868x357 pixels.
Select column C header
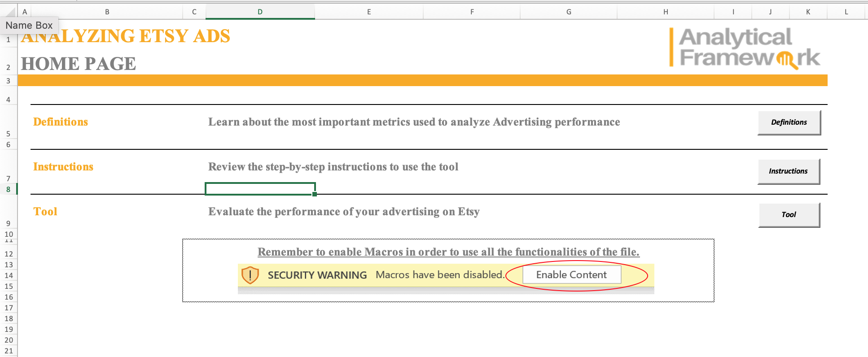click(x=194, y=12)
